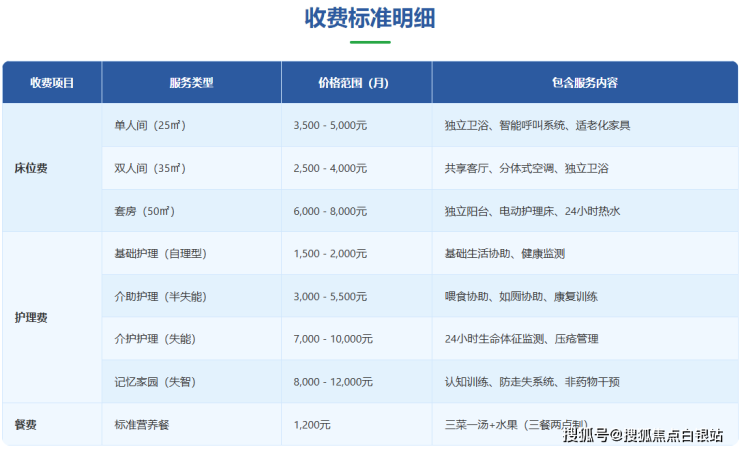The image size is (740, 451).
Task: Click the 包含服务内容 column header
Action: [x=584, y=83]
